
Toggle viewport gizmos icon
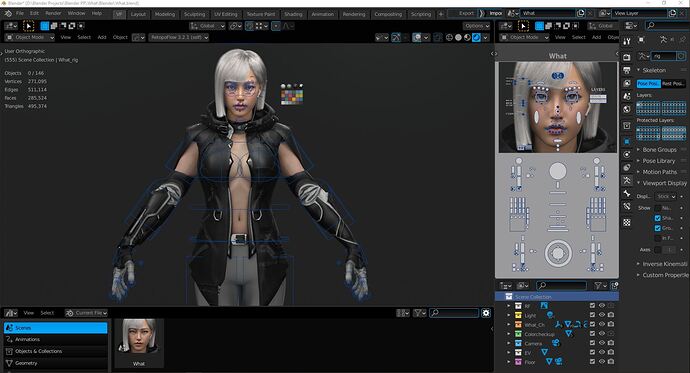point(396,37)
